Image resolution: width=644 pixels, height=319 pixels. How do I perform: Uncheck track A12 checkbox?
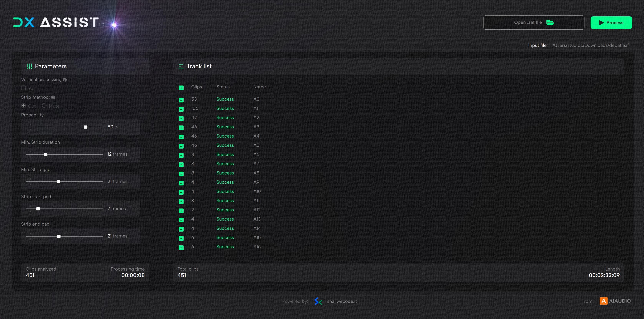point(181,211)
